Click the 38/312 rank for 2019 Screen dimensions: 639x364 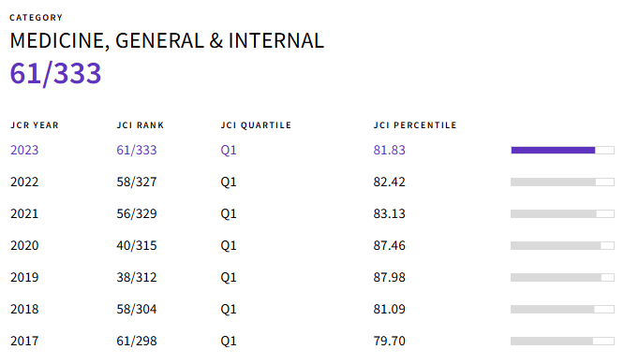pos(137,277)
